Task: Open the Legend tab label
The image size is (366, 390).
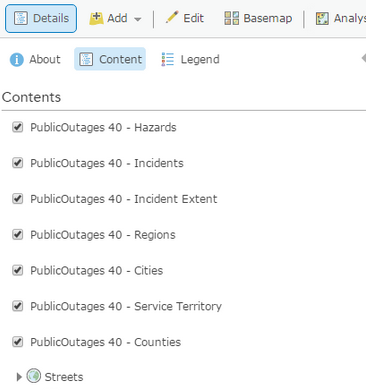Action: pos(200,60)
